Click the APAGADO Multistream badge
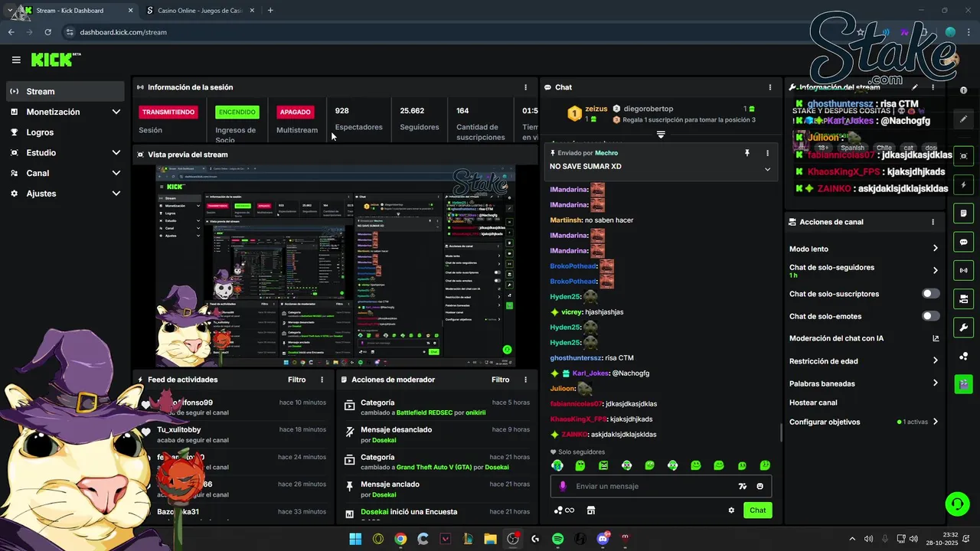This screenshot has height=551, width=980. (296, 112)
